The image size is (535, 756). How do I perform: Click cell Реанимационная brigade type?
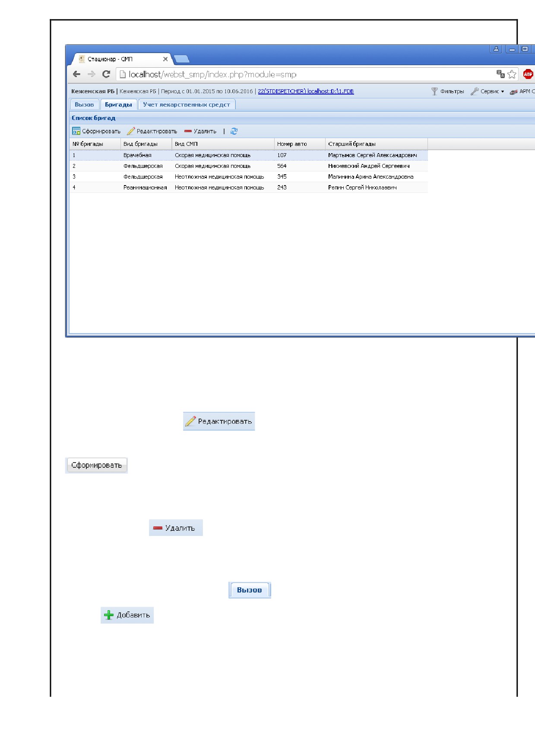coord(145,187)
